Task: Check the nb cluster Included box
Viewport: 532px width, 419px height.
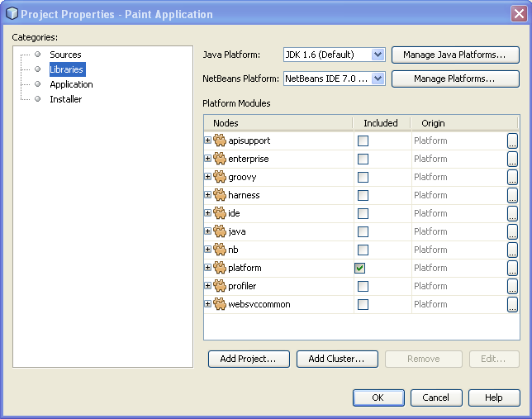Action: click(363, 250)
